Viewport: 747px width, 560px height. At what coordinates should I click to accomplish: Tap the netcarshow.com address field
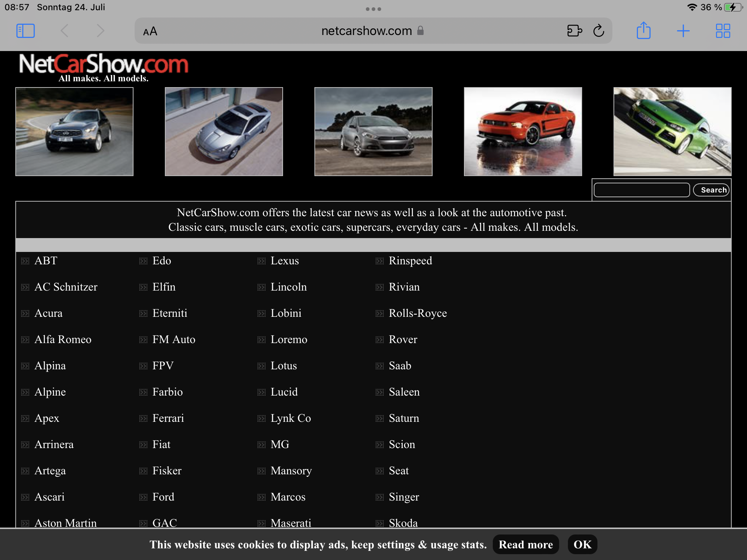(373, 31)
